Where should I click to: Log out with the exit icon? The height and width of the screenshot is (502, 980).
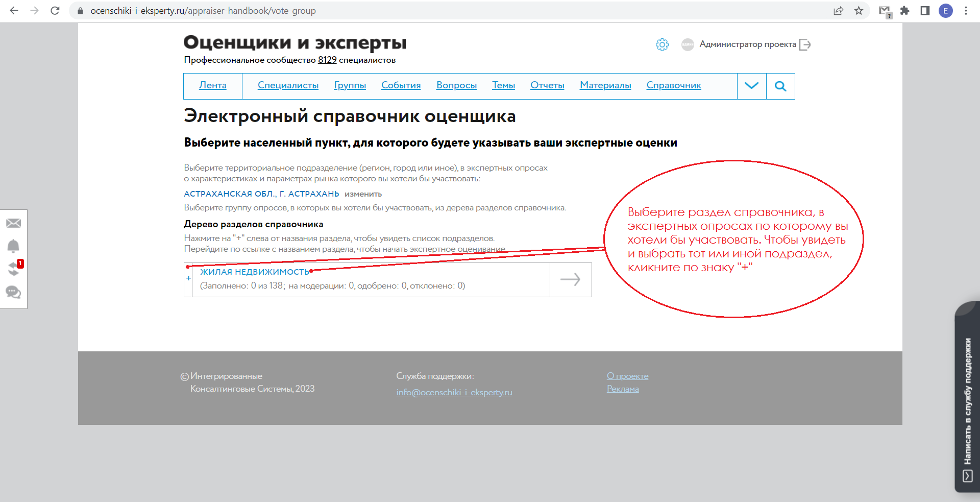pos(805,44)
